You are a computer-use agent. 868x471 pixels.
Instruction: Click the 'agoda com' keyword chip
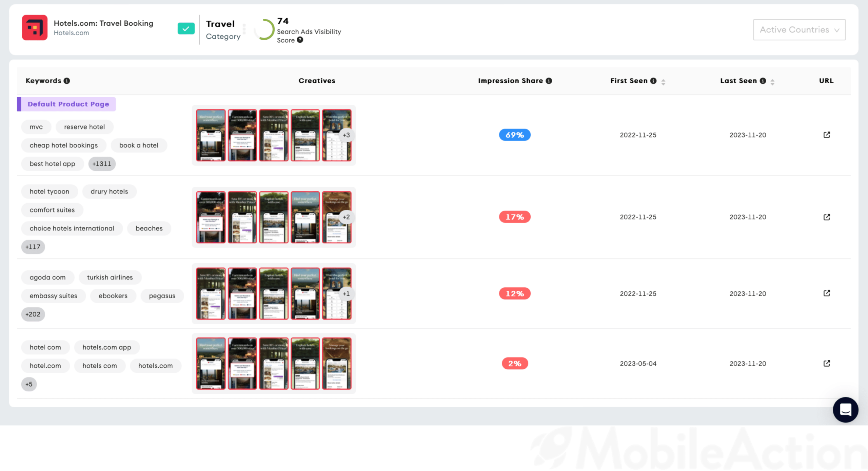coord(47,278)
